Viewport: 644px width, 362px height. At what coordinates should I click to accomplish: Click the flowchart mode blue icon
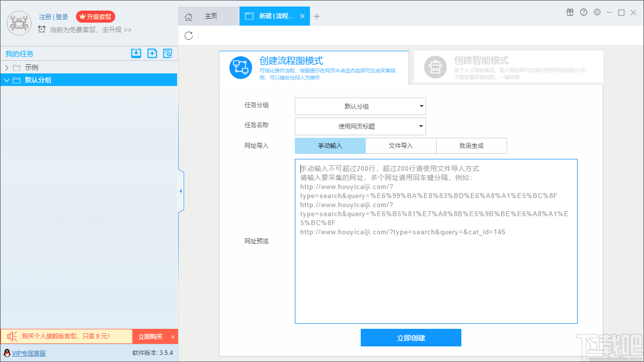point(240,68)
